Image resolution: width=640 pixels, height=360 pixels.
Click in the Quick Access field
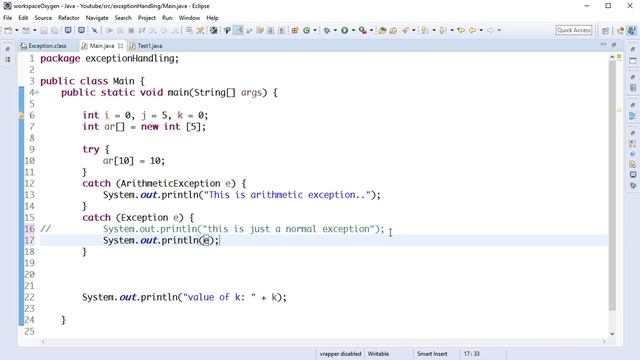pos(574,30)
